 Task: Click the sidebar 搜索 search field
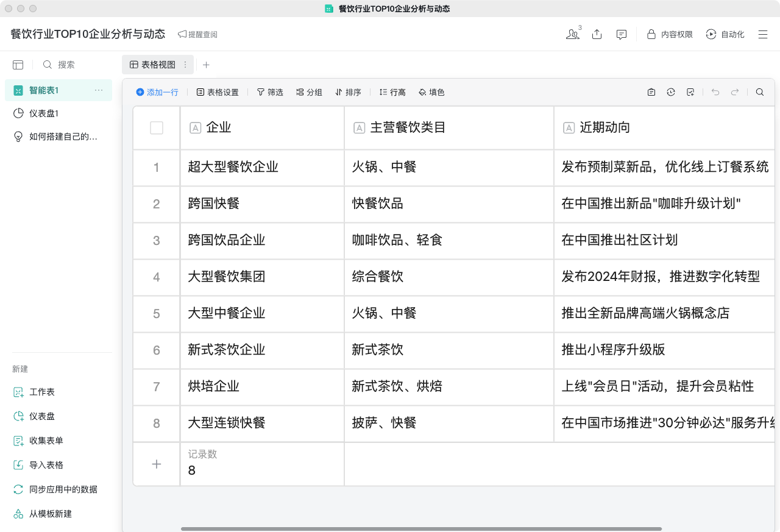64,65
